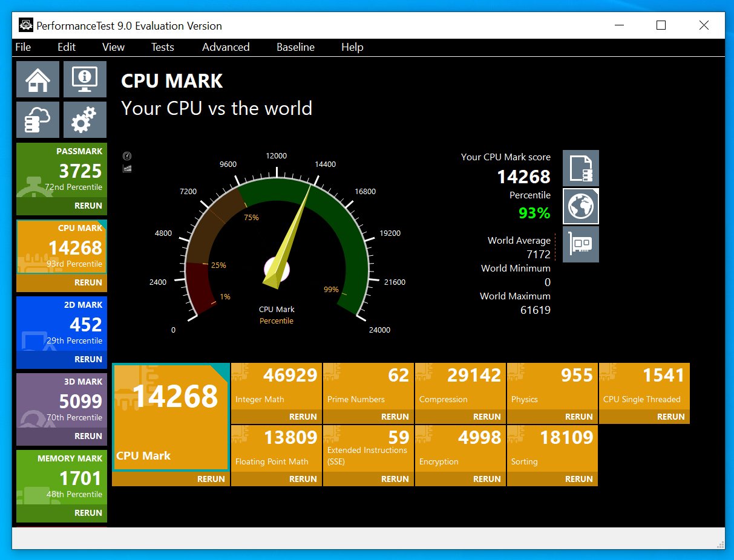734x560 pixels.
Task: Select the large CPU Mark 14268 tile
Action: (x=171, y=417)
